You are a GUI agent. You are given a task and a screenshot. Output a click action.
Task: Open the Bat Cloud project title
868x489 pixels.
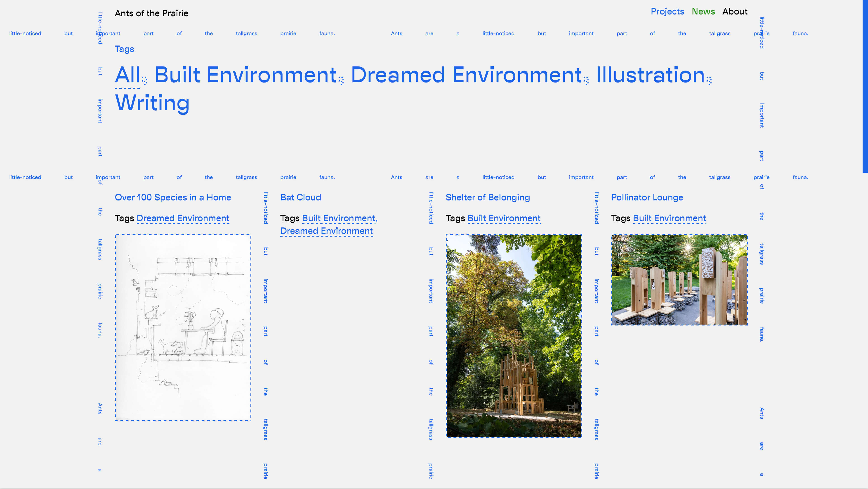[301, 197]
